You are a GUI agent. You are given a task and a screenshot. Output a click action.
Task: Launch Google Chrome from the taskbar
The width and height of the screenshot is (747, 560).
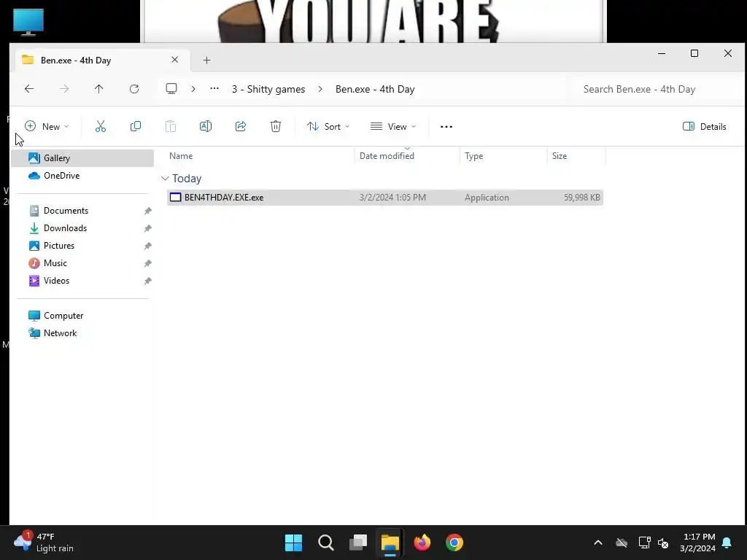[x=454, y=542]
